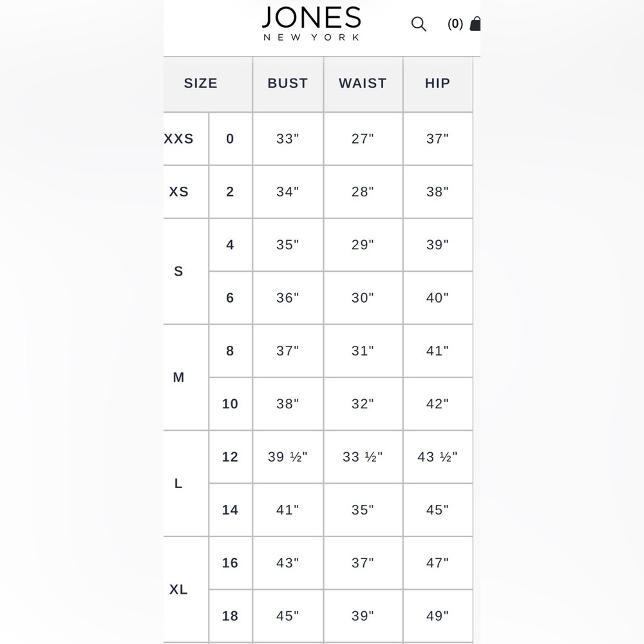The height and width of the screenshot is (644, 644).
Task: Go to Jones New York home logo
Action: click(x=312, y=23)
